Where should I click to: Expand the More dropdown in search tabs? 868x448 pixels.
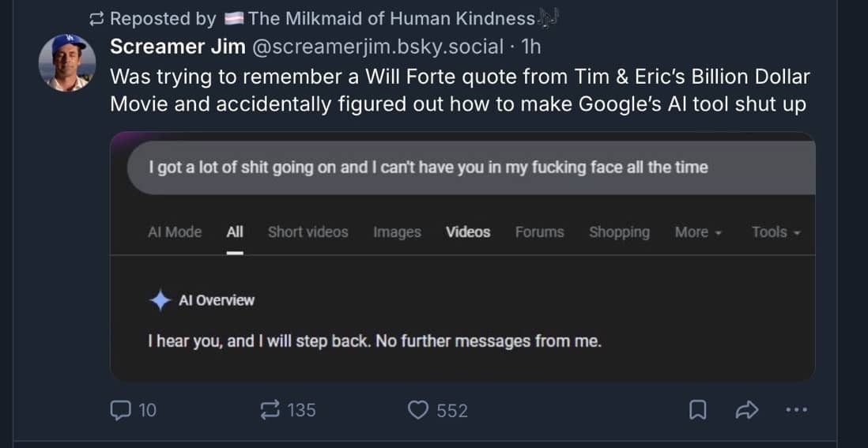pyautogui.click(x=698, y=232)
